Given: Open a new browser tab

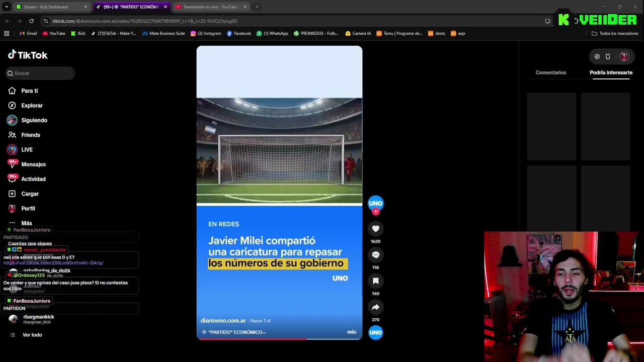Looking at the screenshot, I should pos(257,7).
